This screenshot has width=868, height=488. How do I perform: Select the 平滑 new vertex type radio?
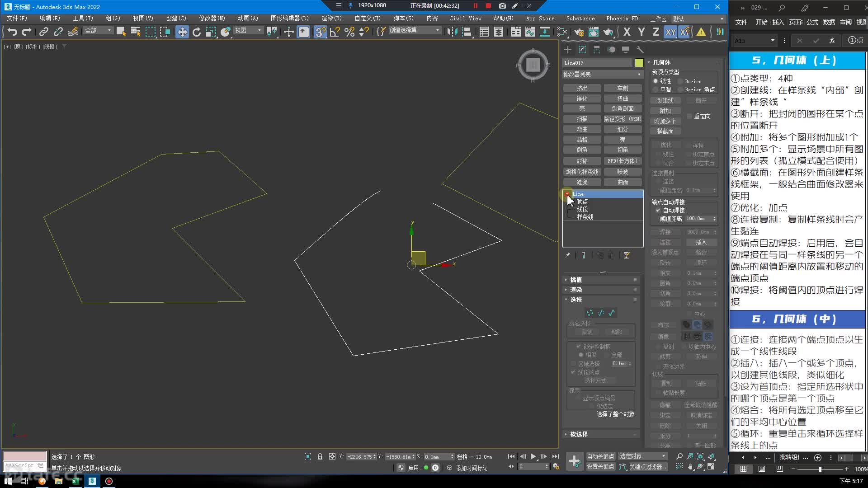tap(656, 89)
